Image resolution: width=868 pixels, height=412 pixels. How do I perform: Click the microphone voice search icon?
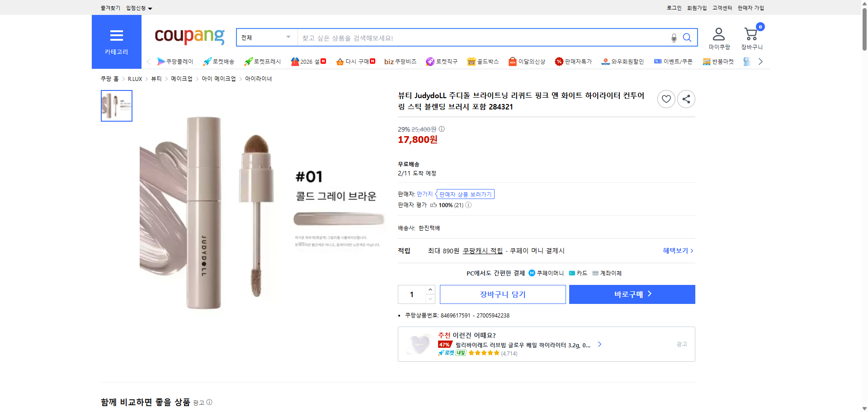click(x=674, y=38)
